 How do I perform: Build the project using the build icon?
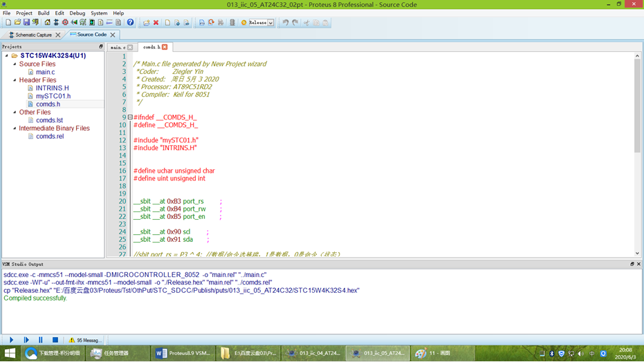pyautogui.click(x=202, y=23)
